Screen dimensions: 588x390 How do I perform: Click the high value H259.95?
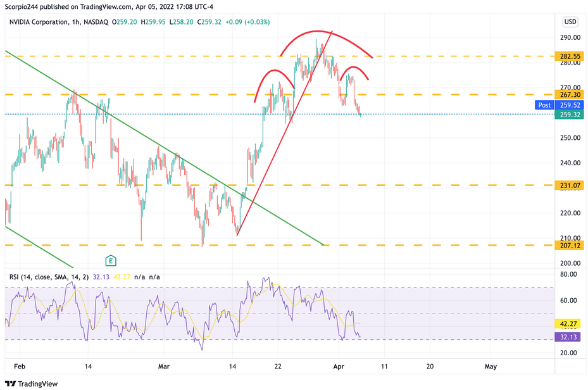(x=153, y=22)
